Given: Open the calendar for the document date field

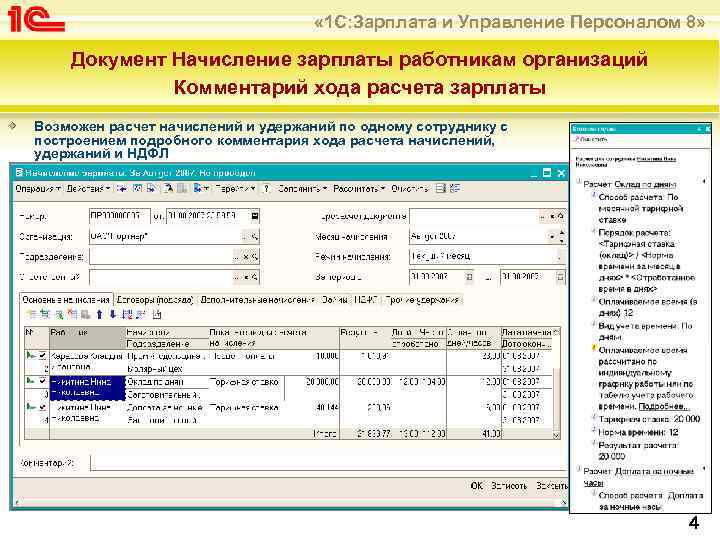Looking at the screenshot, I should (255, 216).
